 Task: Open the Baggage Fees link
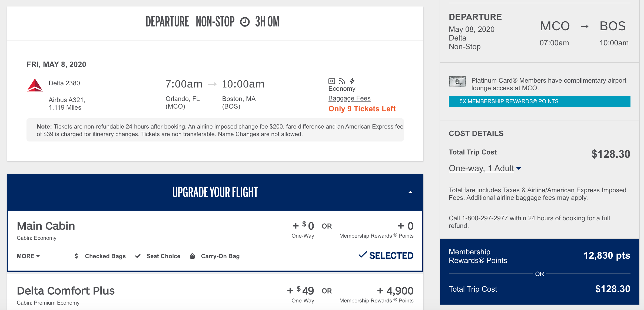[x=349, y=98]
